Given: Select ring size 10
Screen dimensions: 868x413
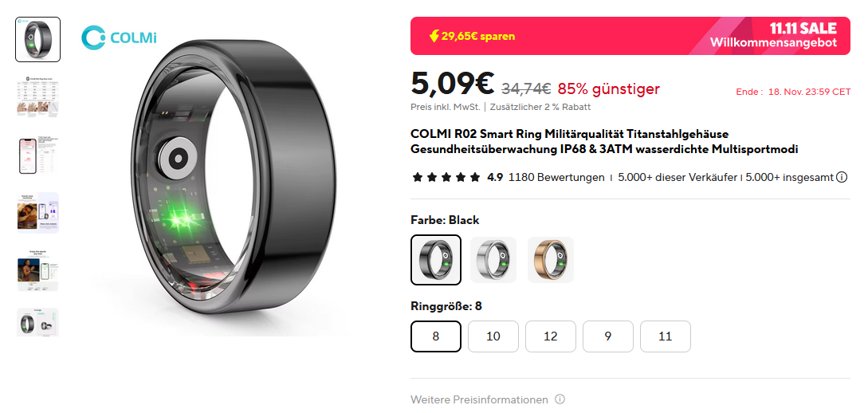Looking at the screenshot, I should tap(493, 336).
